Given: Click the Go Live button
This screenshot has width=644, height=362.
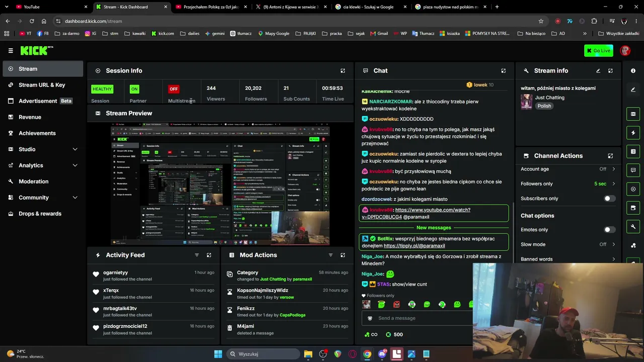Looking at the screenshot, I should click(598, 50).
